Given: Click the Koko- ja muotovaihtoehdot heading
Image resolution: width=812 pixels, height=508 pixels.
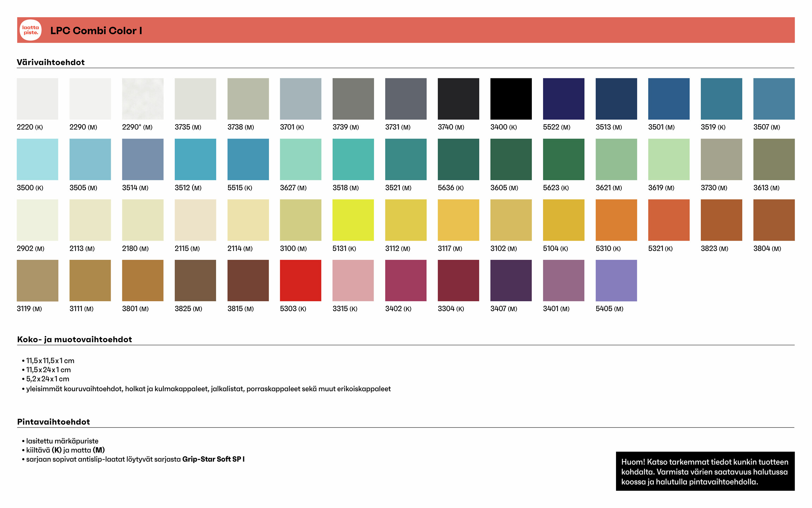Looking at the screenshot, I should [x=74, y=339].
